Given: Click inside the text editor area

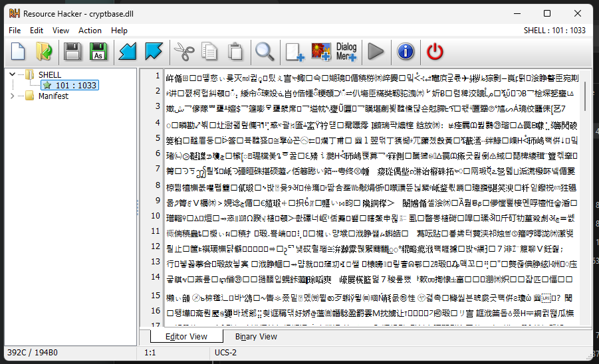Looking at the screenshot, I should pos(372,199).
